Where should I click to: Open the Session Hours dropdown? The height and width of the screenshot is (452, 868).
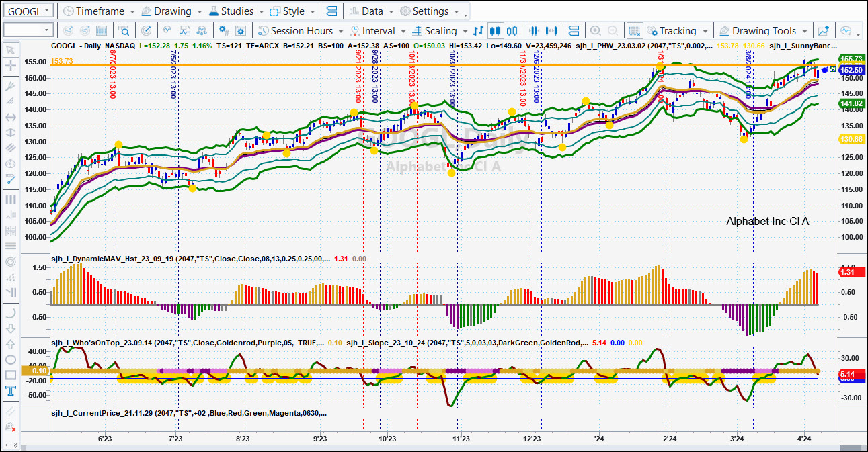[300, 30]
